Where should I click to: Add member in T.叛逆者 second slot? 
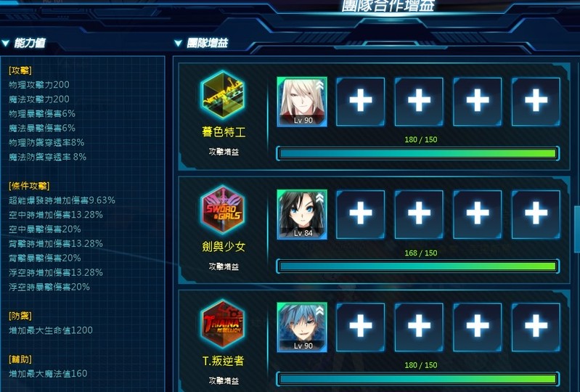(360, 327)
